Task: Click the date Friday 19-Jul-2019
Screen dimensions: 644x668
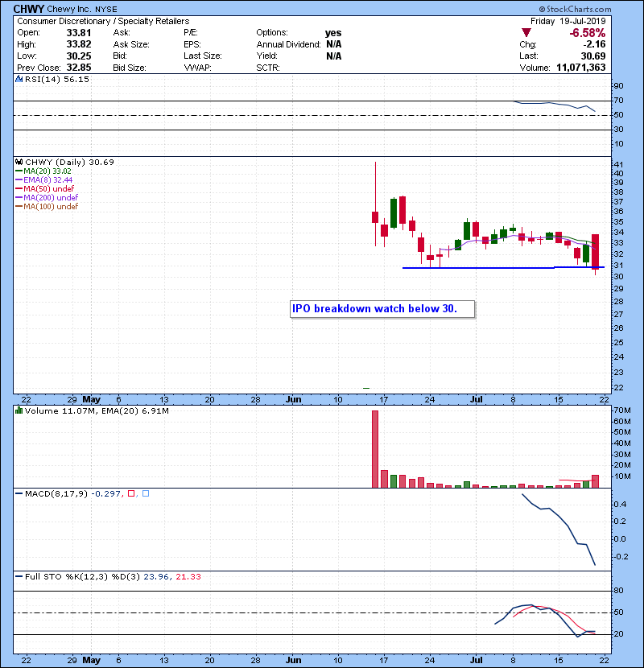Action: point(568,21)
